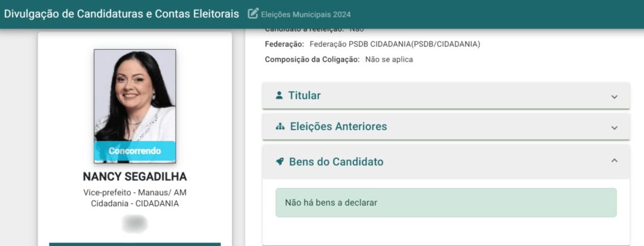Click the teal button below the candidate card
Screen dimensions: 644x246
click(x=135, y=244)
